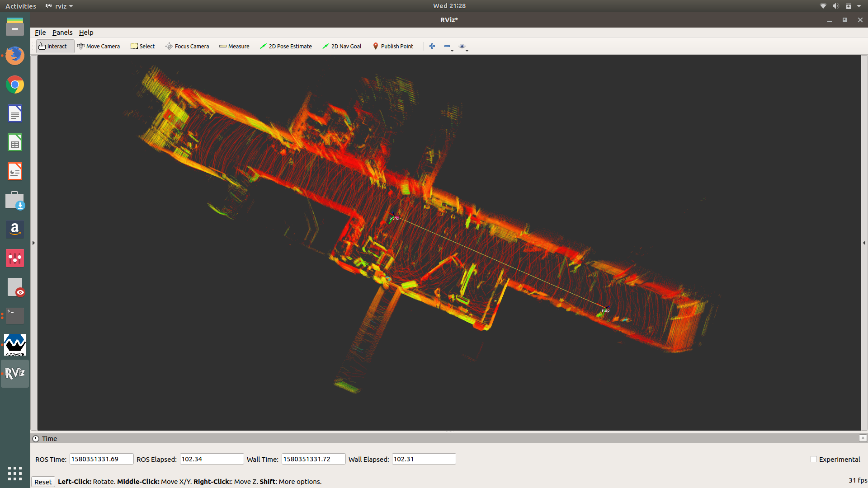Click the ROS Time field

[101, 459]
